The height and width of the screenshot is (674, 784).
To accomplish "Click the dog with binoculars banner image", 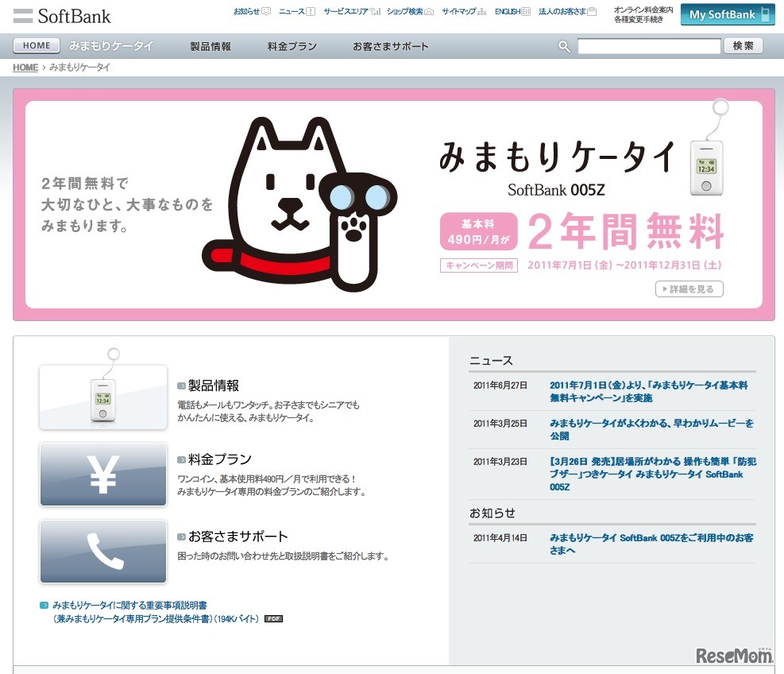I will (299, 204).
